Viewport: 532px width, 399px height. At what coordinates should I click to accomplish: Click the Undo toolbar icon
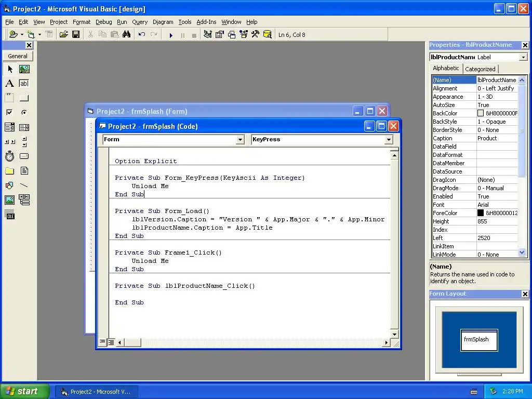(142, 34)
